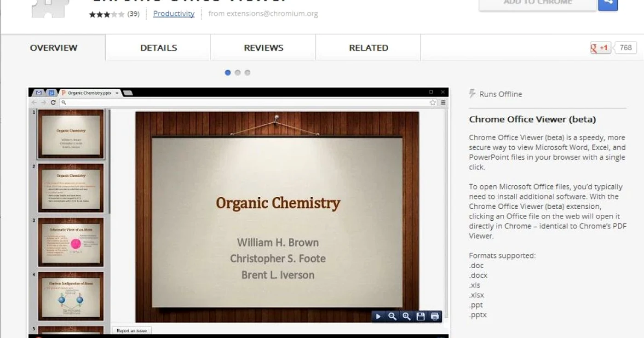
Task: Click the back arrow in embedded browser
Action: pos(34,103)
